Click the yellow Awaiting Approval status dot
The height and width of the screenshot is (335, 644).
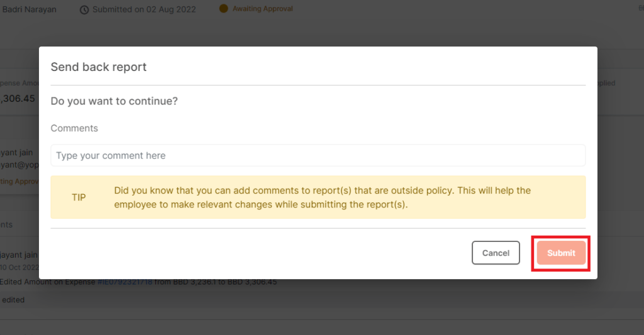[x=223, y=9]
